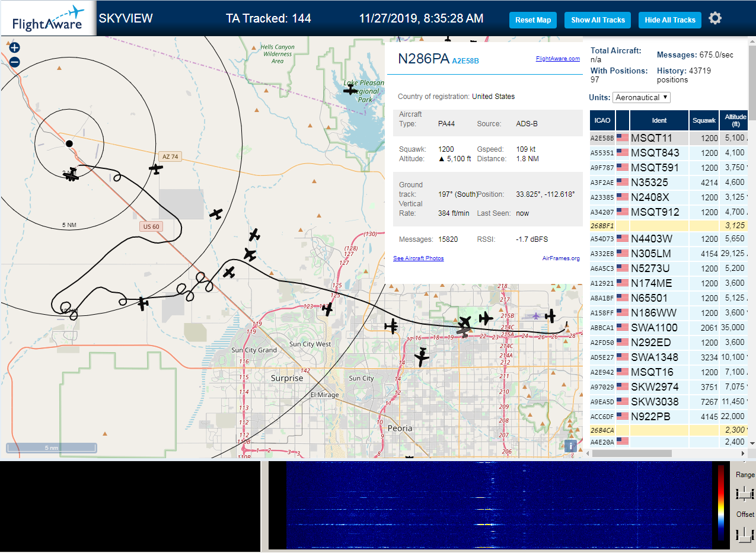
Task: Click the N286PA aircraft title
Action: pyautogui.click(x=423, y=59)
